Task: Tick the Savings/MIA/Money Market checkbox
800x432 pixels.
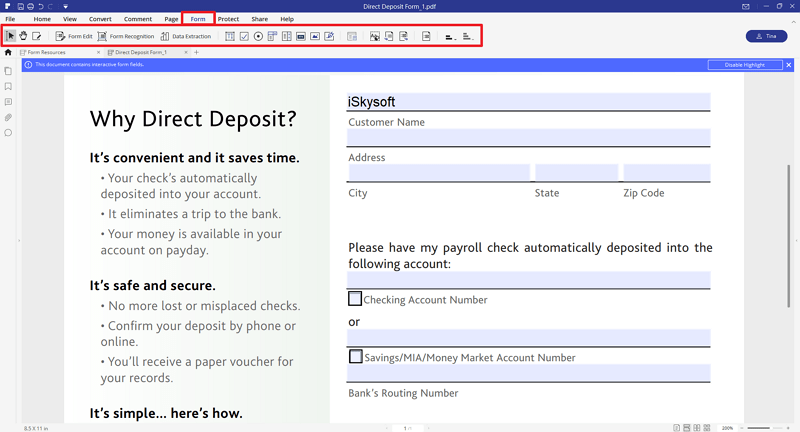Action: point(356,356)
